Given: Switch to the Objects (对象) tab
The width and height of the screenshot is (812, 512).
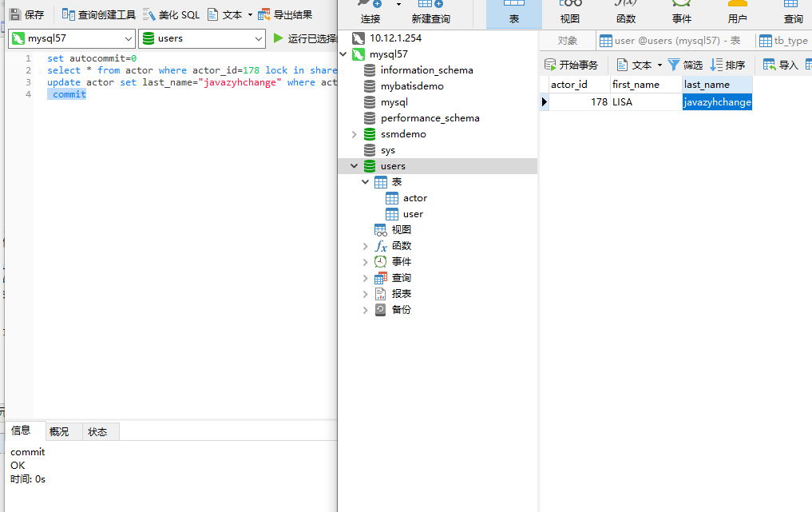Looking at the screenshot, I should (567, 41).
